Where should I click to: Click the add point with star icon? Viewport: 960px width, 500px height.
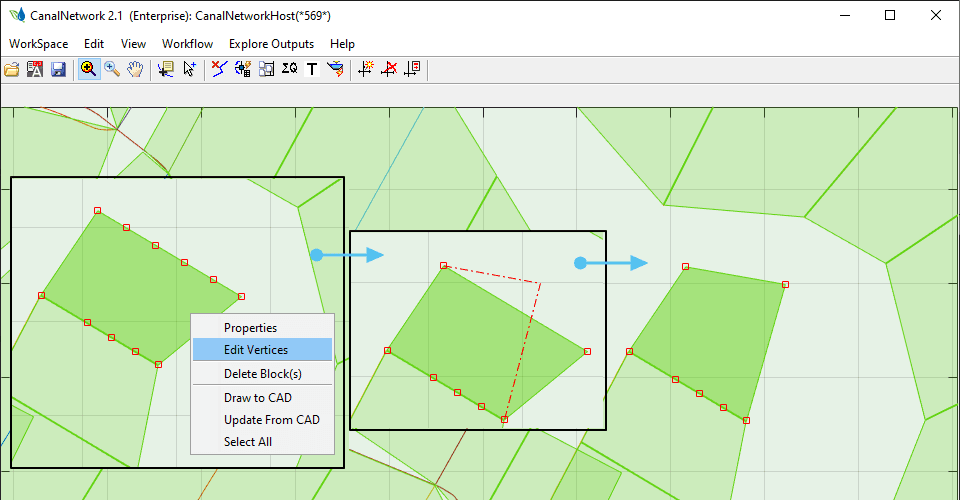tap(366, 69)
